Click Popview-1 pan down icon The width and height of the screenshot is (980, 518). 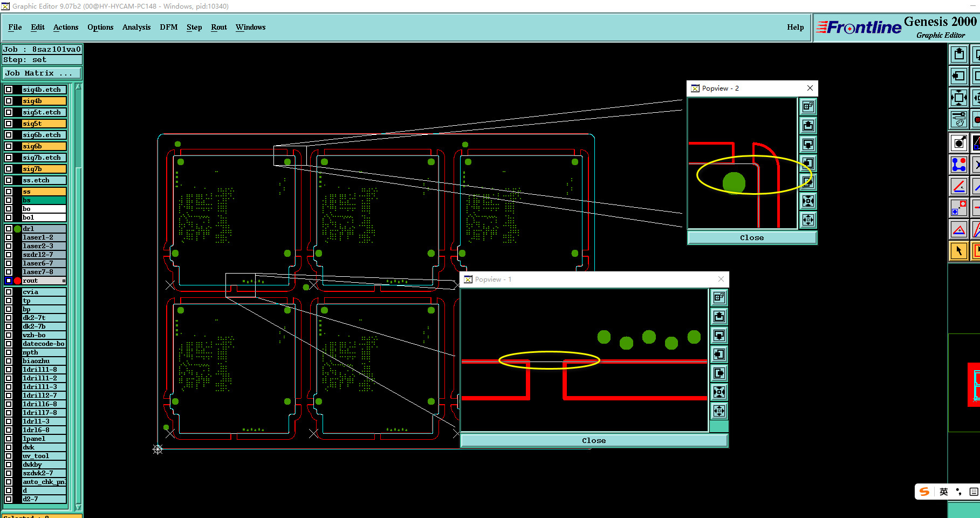pos(719,336)
